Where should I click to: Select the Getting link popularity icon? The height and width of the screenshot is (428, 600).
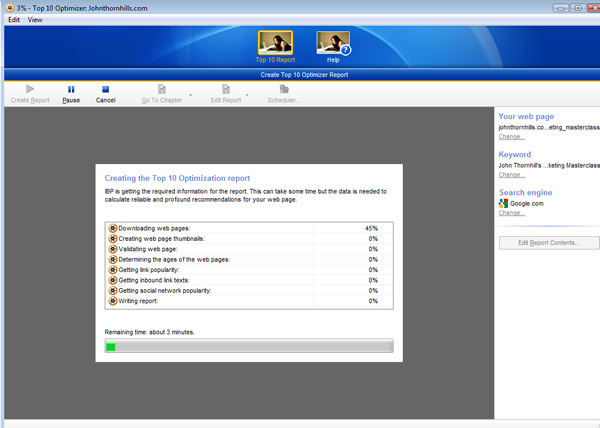112,270
